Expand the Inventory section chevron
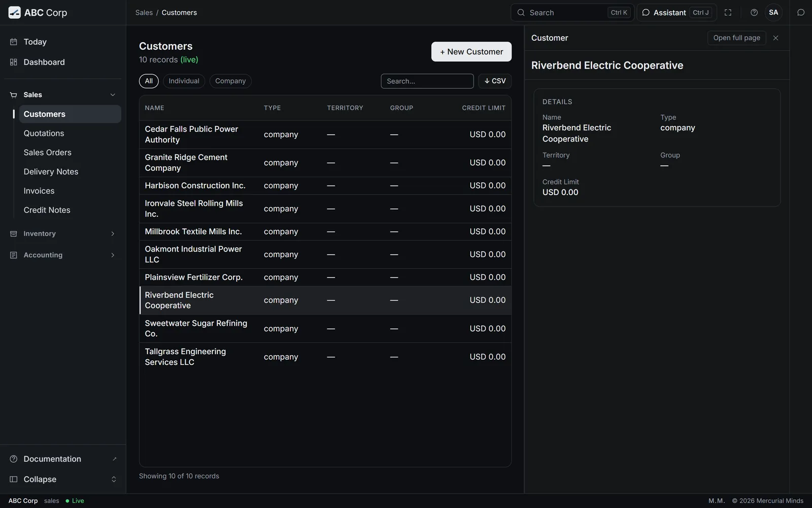This screenshot has height=508, width=812. coord(113,234)
